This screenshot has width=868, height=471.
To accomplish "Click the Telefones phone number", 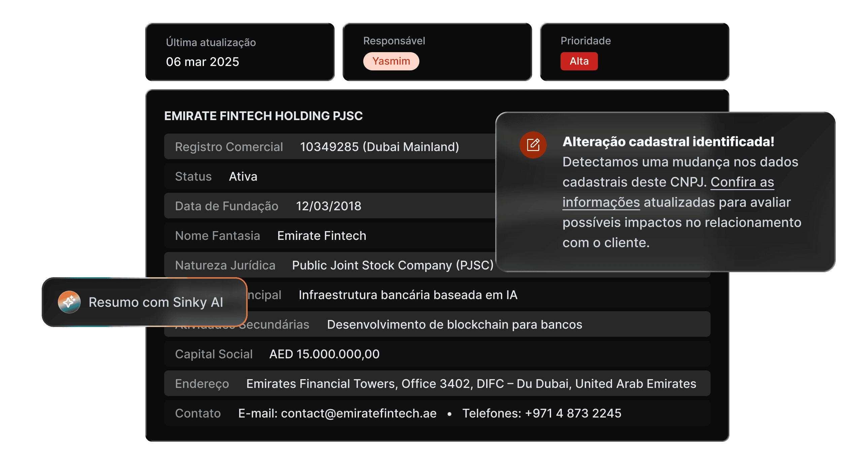I will click(573, 413).
